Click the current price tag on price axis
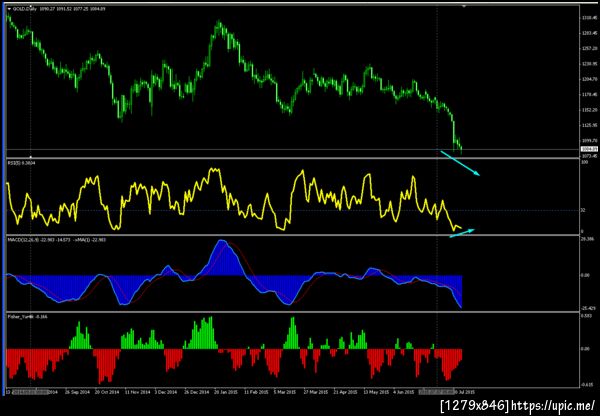 pyautogui.click(x=589, y=149)
